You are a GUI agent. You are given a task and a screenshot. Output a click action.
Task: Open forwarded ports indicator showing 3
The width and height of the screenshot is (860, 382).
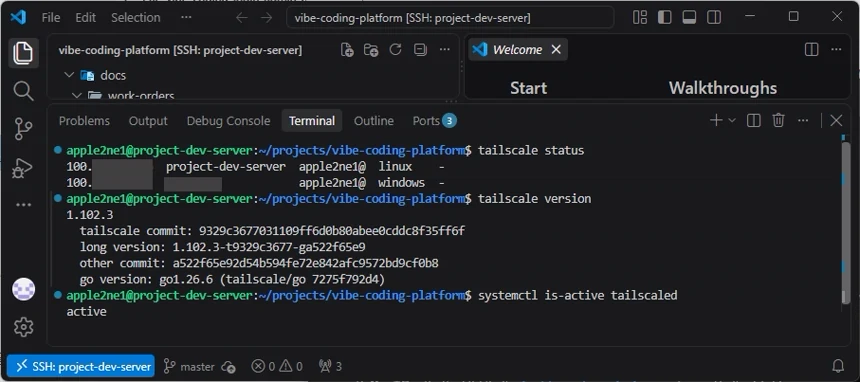331,366
